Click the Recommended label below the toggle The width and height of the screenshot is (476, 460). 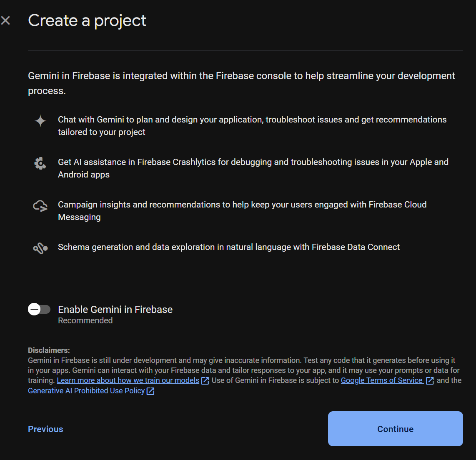coord(85,320)
